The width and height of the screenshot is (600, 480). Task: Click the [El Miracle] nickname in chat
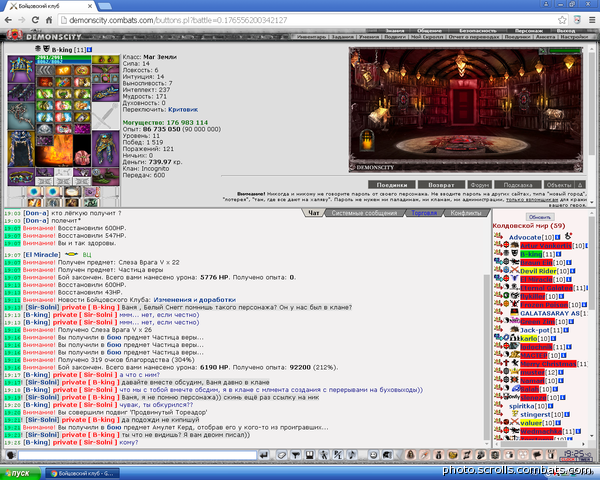[42, 255]
